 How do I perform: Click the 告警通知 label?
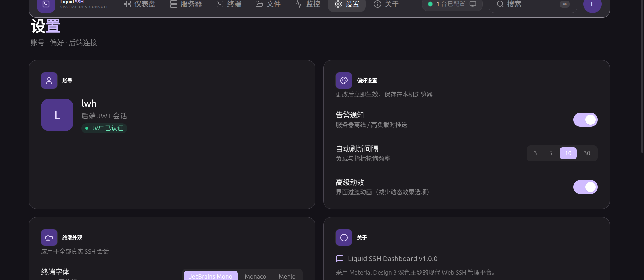click(350, 115)
